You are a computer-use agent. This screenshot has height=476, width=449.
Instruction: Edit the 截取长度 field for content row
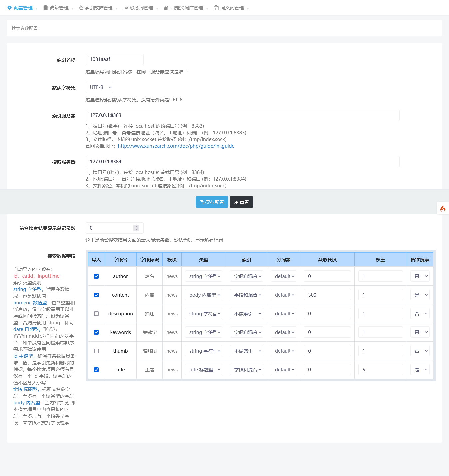coord(327,295)
